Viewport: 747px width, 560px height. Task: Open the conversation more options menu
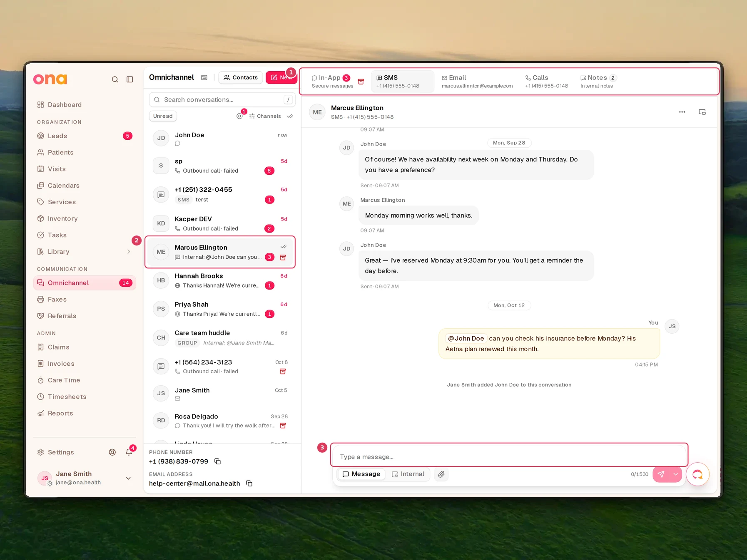click(682, 112)
